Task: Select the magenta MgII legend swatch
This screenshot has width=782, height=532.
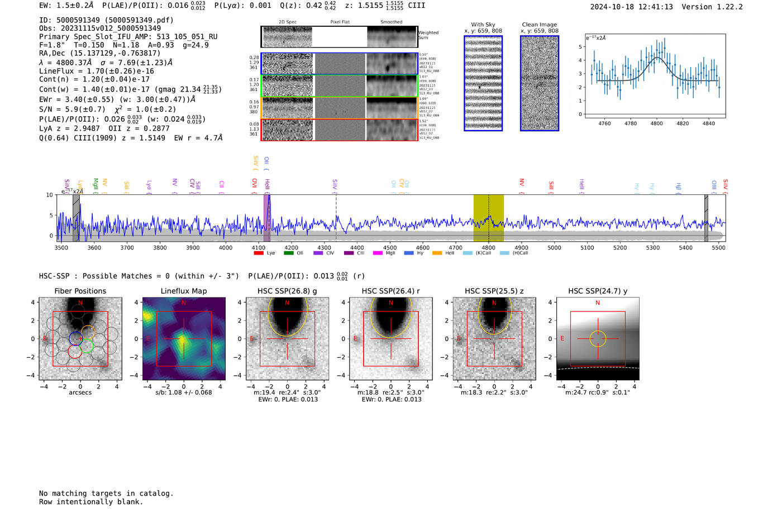Action: pyautogui.click(x=378, y=253)
